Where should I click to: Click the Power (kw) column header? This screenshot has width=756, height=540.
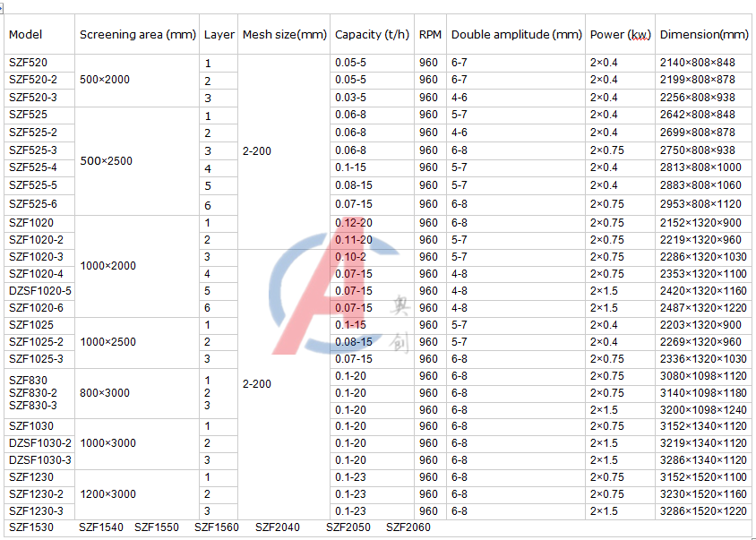(620, 35)
